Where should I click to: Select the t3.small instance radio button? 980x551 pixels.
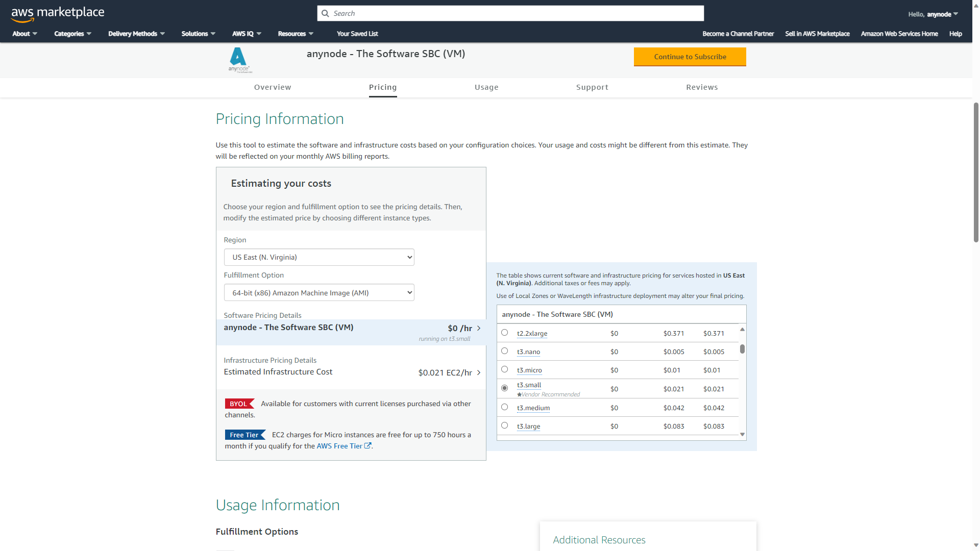(504, 388)
